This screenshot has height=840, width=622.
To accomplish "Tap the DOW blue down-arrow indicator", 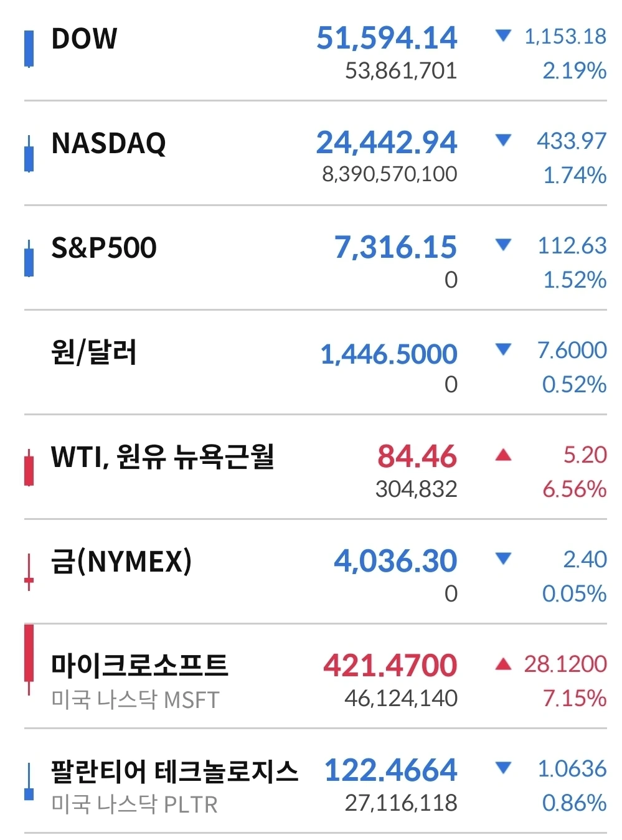I will click(503, 35).
